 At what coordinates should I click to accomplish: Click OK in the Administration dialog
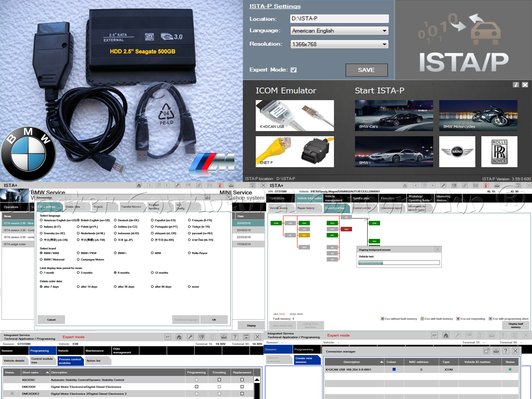(x=214, y=320)
